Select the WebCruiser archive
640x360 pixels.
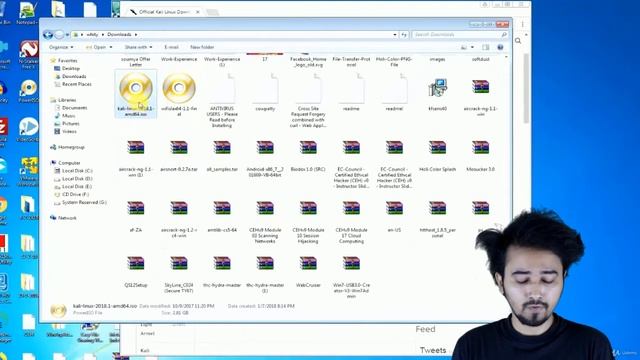point(308,272)
